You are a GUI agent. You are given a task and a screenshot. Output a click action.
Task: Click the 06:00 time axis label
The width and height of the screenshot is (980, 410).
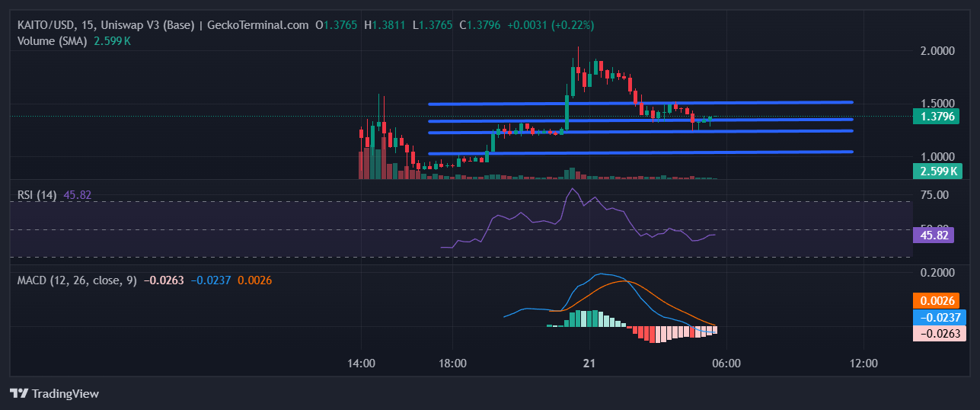click(x=726, y=364)
